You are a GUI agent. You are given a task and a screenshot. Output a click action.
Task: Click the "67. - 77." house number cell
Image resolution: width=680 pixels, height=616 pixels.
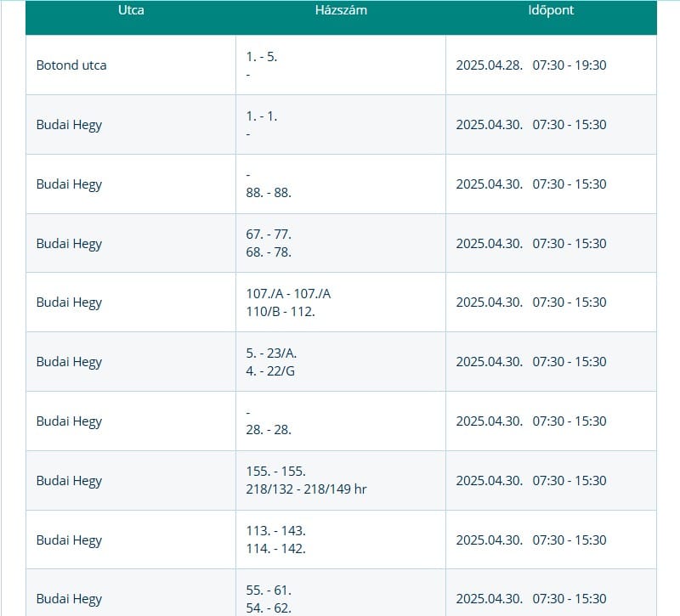[269, 235]
